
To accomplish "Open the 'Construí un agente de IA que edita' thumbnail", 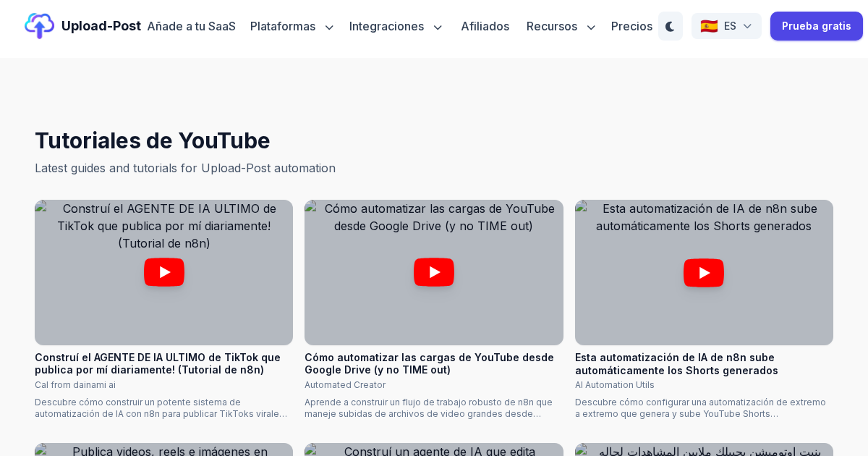I will pos(434,449).
